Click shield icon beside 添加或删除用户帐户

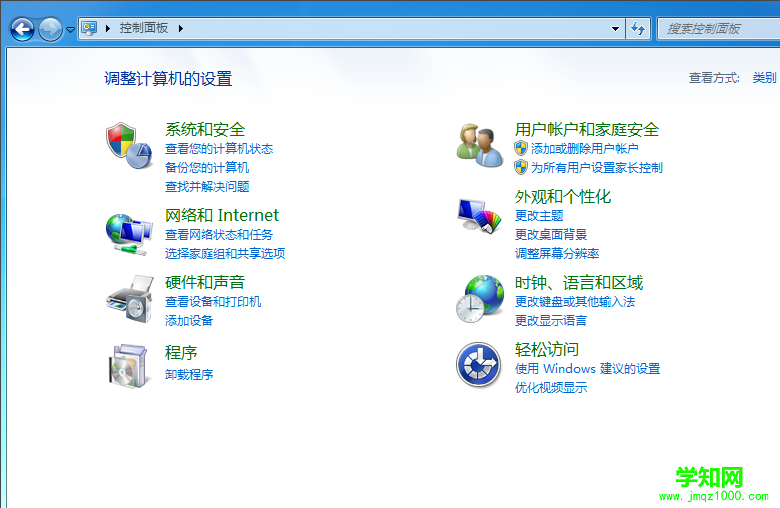[521, 148]
